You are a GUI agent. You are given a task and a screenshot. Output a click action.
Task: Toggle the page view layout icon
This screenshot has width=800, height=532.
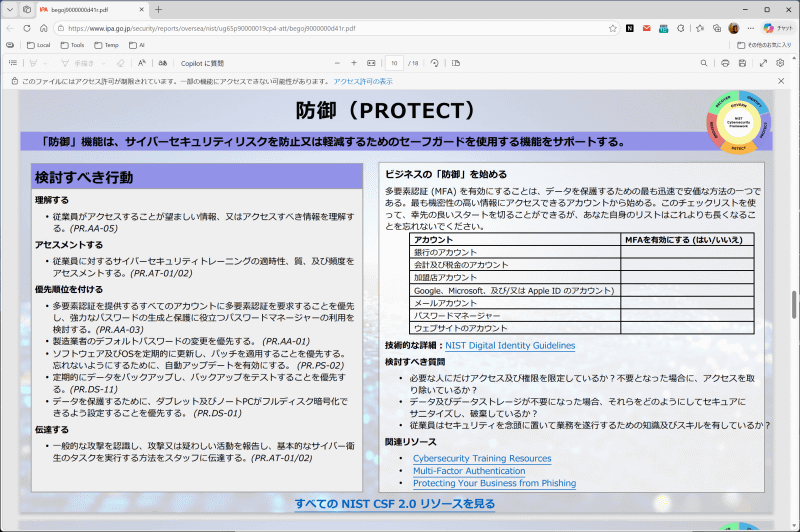[x=456, y=63]
